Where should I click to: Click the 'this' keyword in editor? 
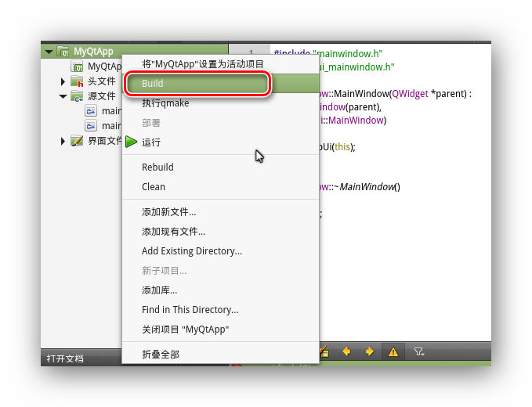pos(342,147)
